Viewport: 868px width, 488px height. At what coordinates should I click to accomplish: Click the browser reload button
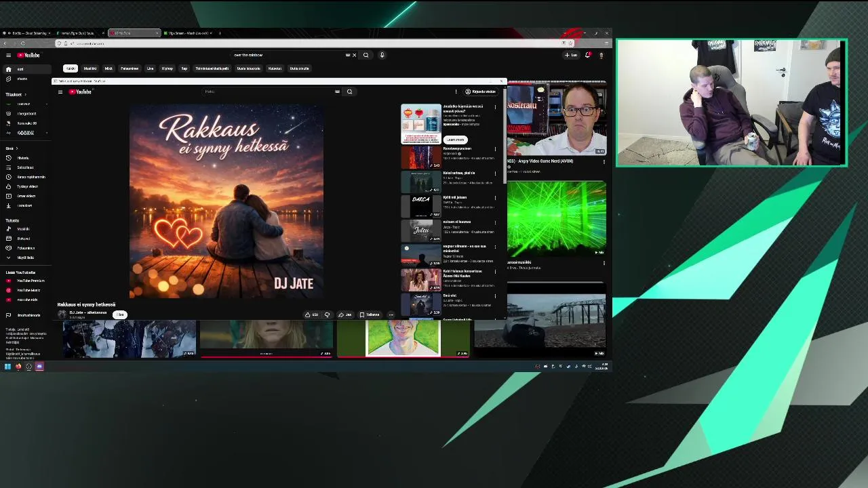(x=22, y=43)
